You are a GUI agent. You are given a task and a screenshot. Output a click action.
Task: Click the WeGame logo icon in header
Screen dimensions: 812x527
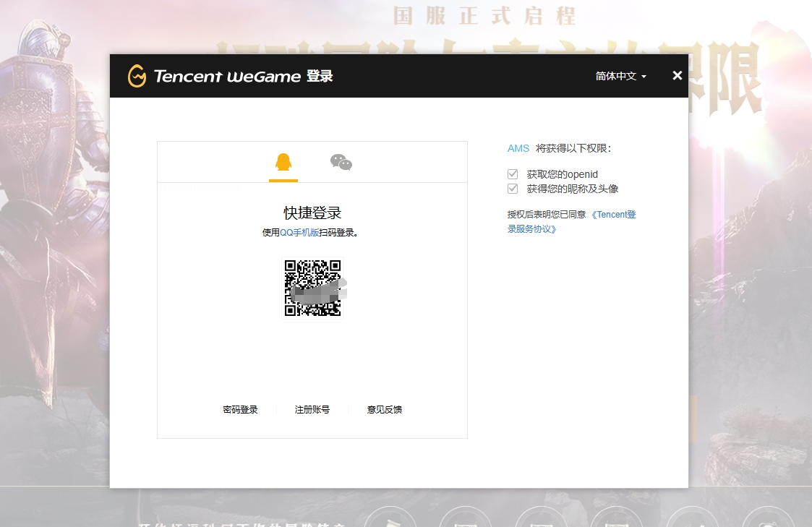[x=137, y=76]
